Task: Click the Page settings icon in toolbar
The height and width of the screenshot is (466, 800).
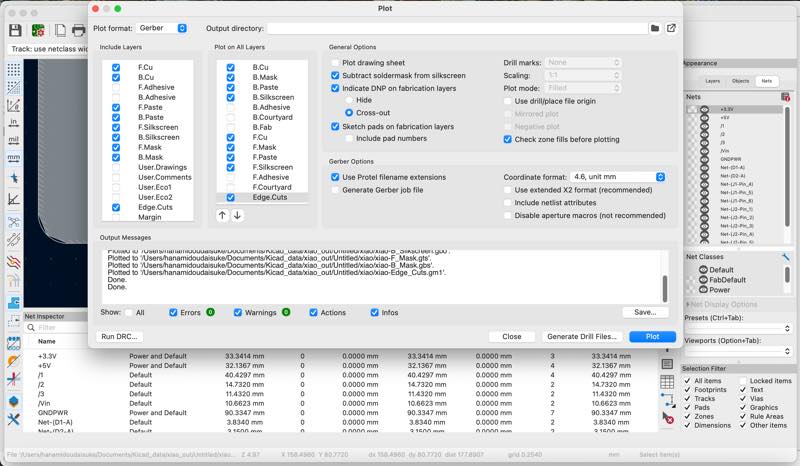Action: (60, 30)
